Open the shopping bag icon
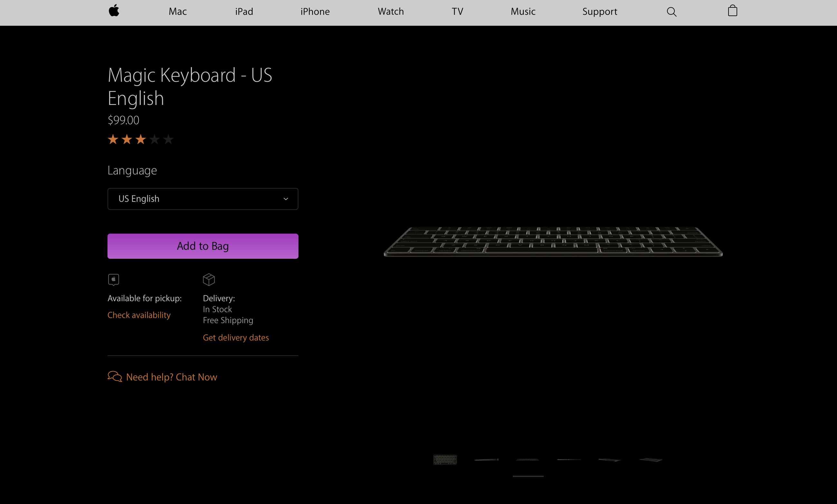 click(732, 11)
